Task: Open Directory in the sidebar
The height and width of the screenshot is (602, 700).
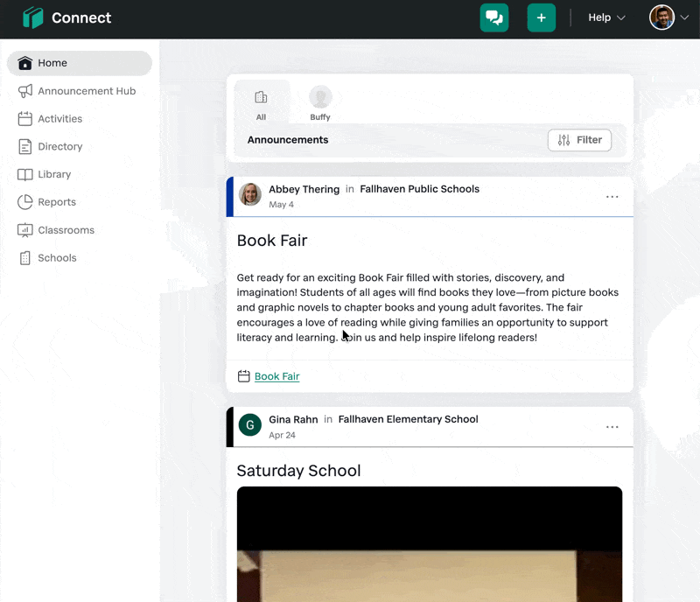Action: coord(80,146)
